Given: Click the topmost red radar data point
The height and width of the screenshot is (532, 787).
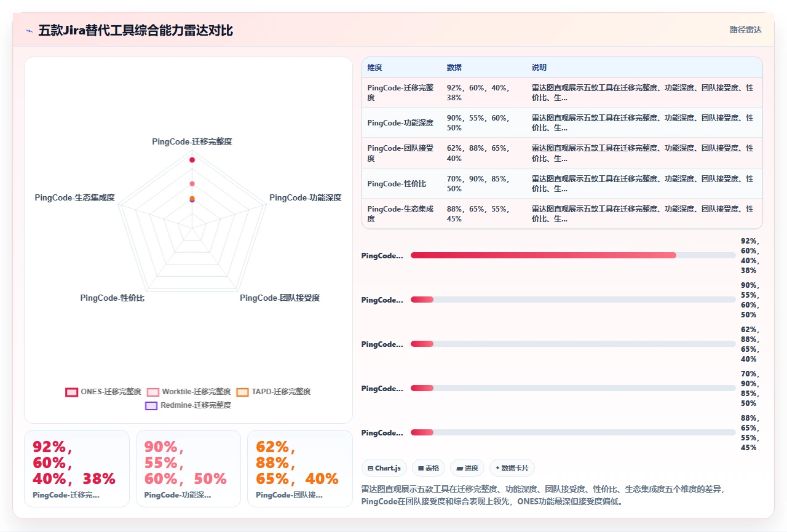Looking at the screenshot, I should point(192,160).
